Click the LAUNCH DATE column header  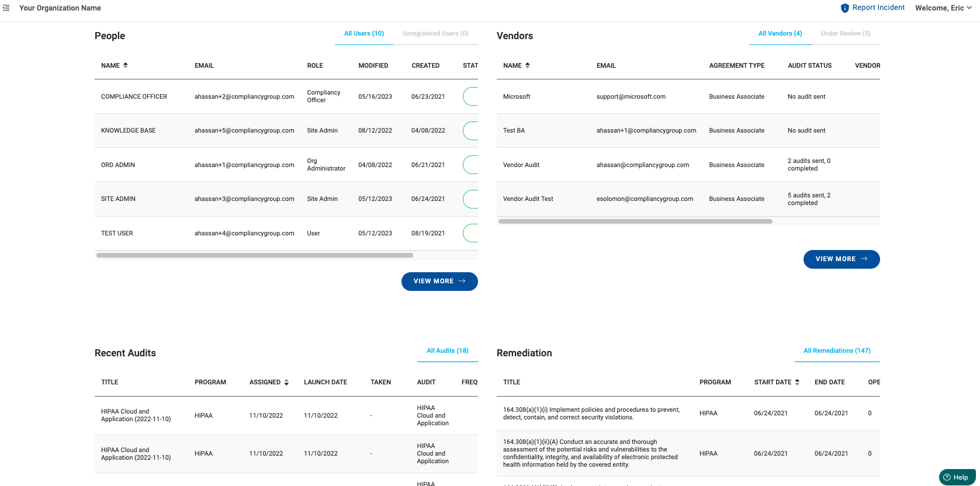pos(325,382)
